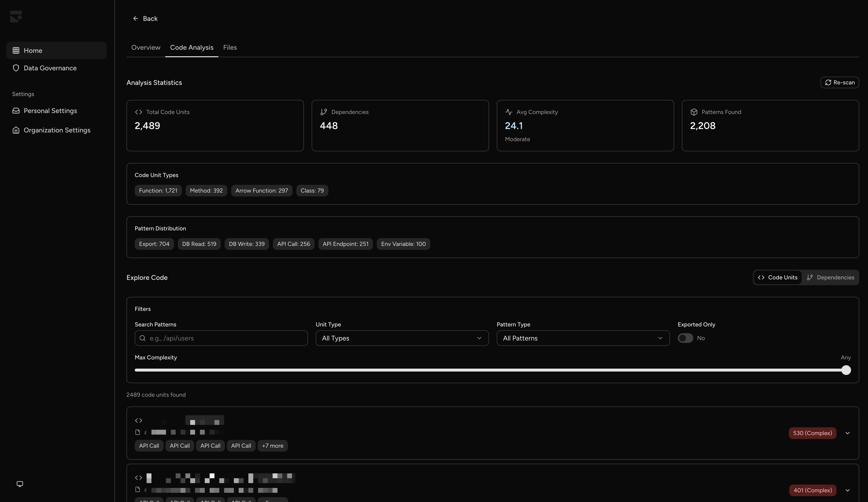Image resolution: width=868 pixels, height=502 pixels.
Task: Select the Home grid icon in sidebar
Action: coord(16,50)
